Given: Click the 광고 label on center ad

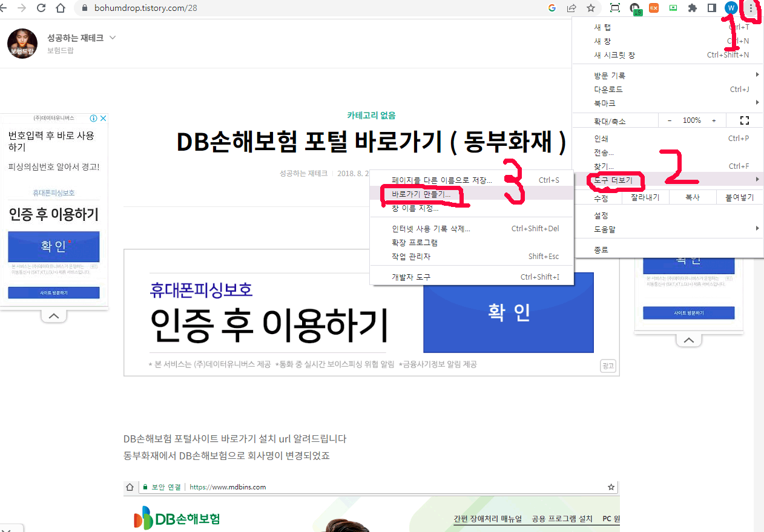Looking at the screenshot, I should (608, 366).
